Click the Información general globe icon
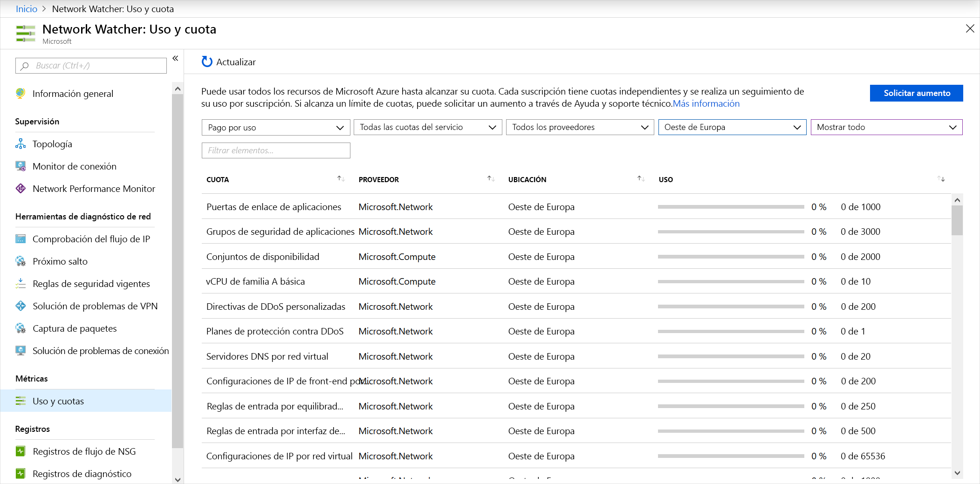This screenshot has height=484, width=980. [x=21, y=93]
